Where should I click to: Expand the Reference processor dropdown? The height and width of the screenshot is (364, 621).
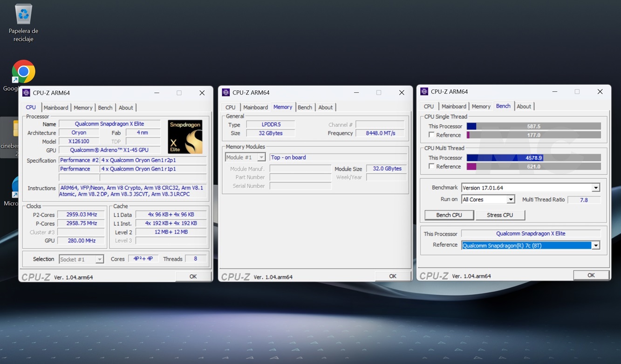tap(595, 246)
